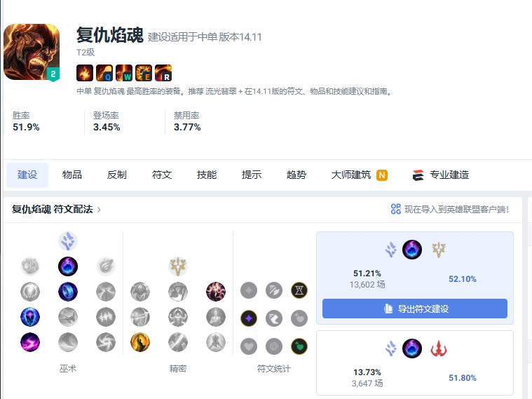Click the R ultimate ability icon
This screenshot has width=532, height=399.
pyautogui.click(x=163, y=73)
